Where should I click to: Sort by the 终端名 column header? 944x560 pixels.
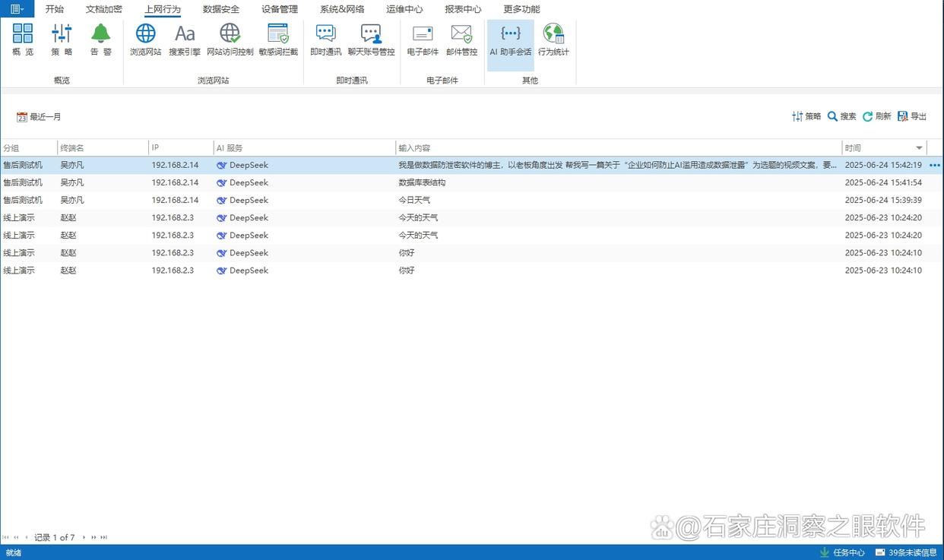(103, 148)
